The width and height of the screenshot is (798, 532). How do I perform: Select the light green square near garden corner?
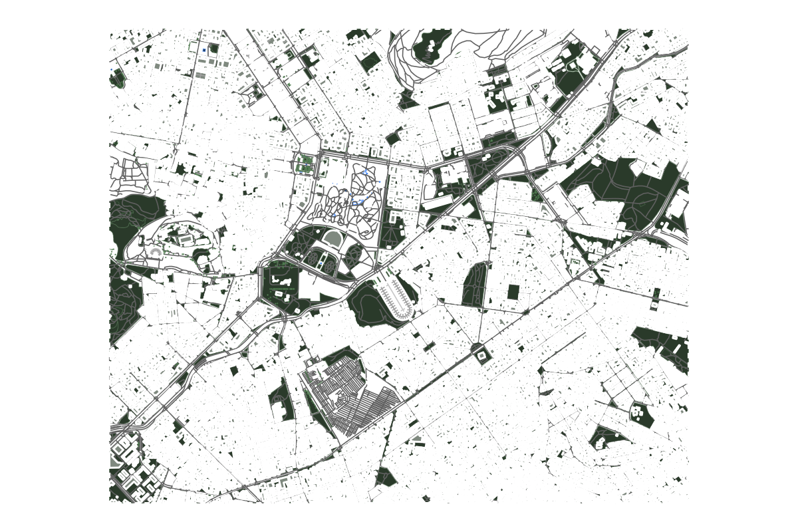point(305,164)
